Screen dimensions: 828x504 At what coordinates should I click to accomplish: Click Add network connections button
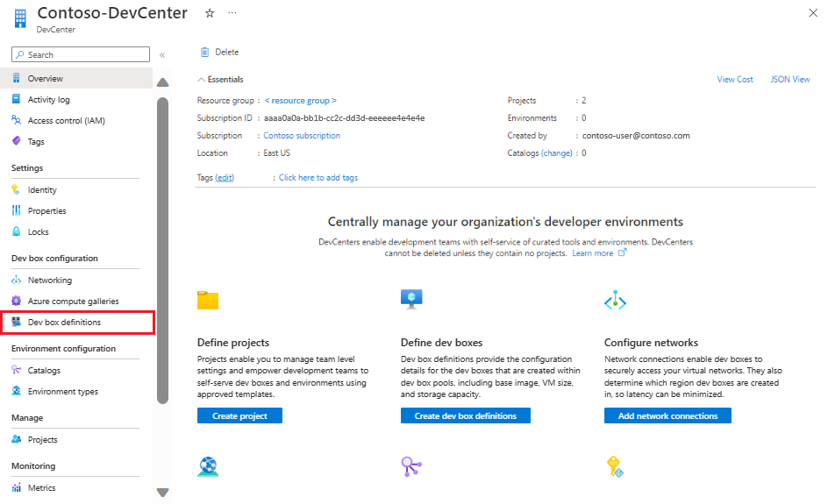pyautogui.click(x=667, y=415)
